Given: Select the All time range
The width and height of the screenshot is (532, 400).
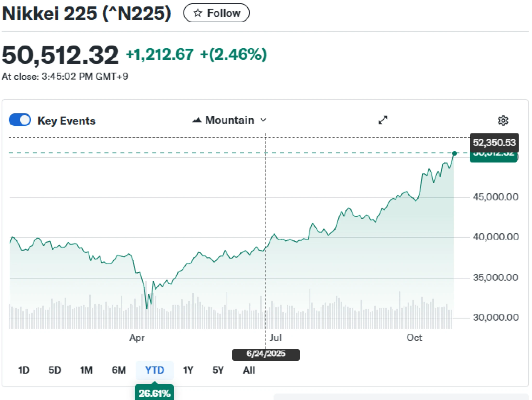Looking at the screenshot, I should click(249, 370).
